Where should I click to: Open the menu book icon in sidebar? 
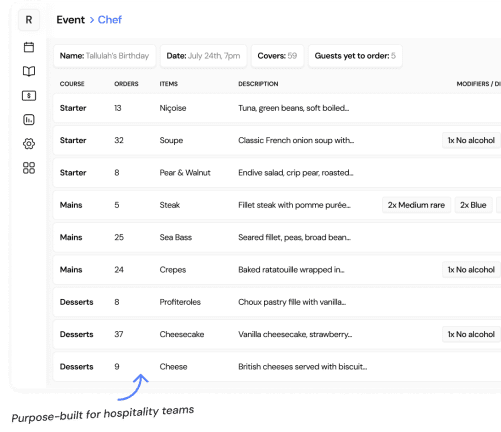click(29, 71)
